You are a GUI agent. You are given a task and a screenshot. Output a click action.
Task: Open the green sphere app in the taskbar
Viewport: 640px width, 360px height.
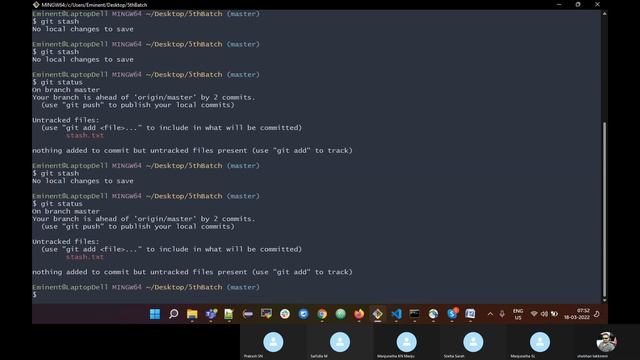point(340,314)
